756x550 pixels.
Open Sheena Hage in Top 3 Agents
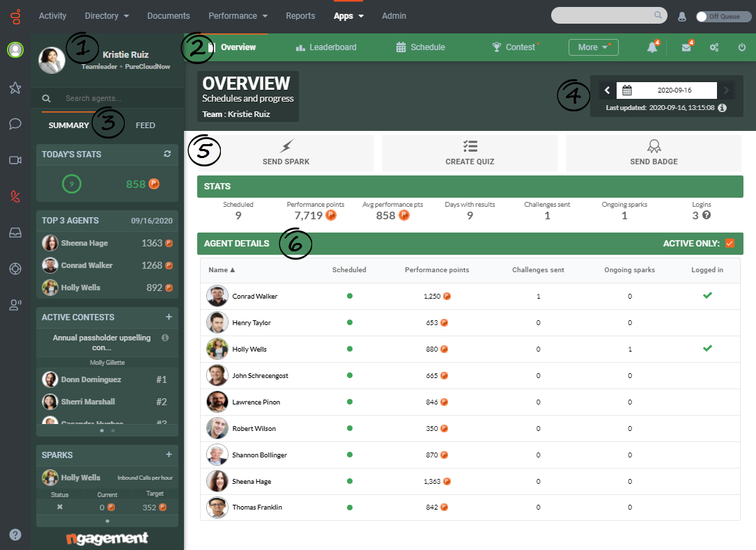[107, 243]
